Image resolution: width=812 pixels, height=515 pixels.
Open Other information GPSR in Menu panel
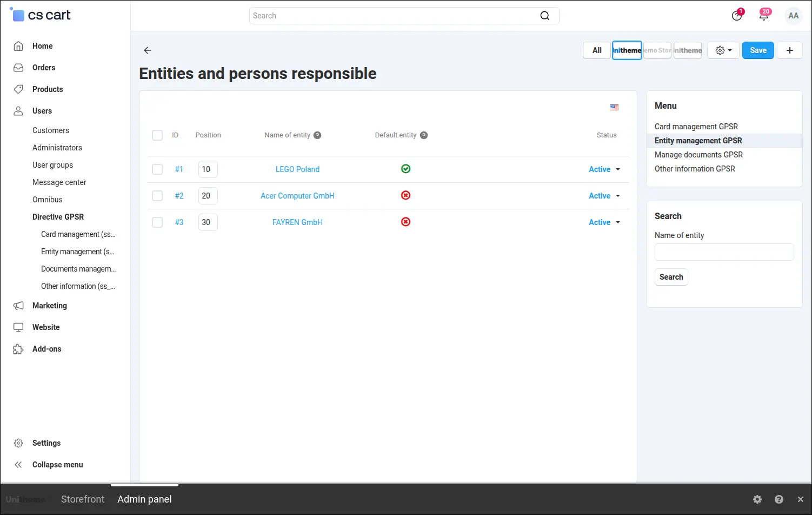point(695,169)
